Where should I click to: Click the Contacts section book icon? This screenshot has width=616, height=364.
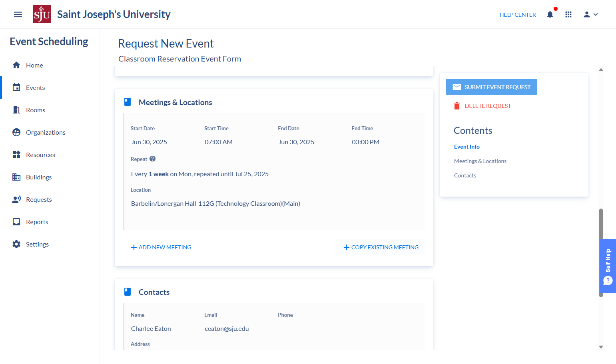(x=128, y=292)
